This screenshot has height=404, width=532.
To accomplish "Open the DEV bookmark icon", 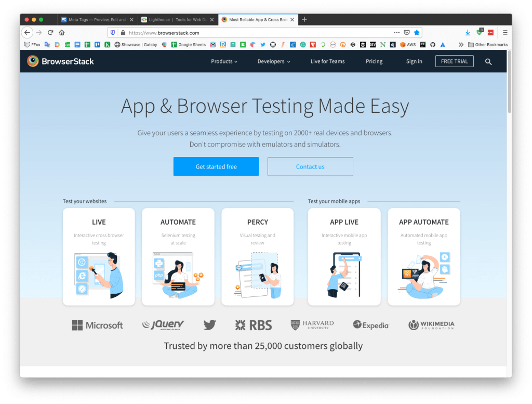I will [373, 45].
